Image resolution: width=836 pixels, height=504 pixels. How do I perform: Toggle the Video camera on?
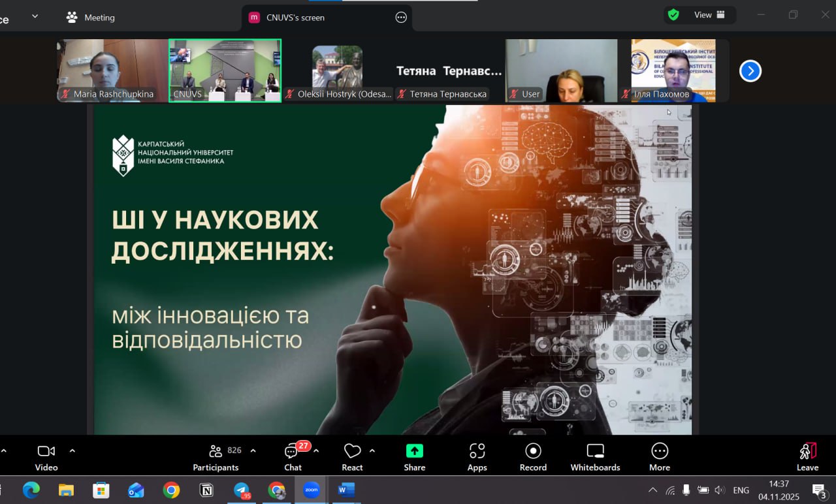coord(46,456)
